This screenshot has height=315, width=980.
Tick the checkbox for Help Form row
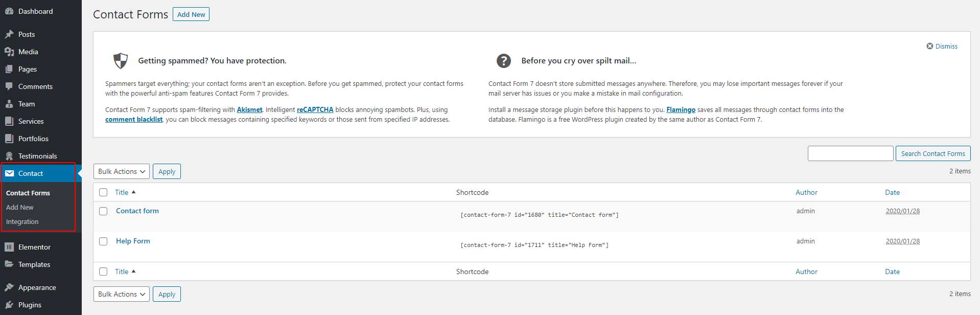(103, 241)
